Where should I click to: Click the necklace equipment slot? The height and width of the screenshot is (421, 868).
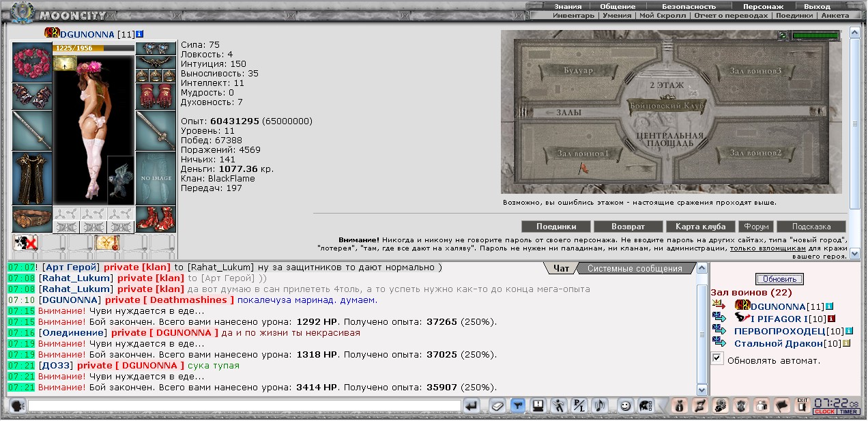pos(156,62)
